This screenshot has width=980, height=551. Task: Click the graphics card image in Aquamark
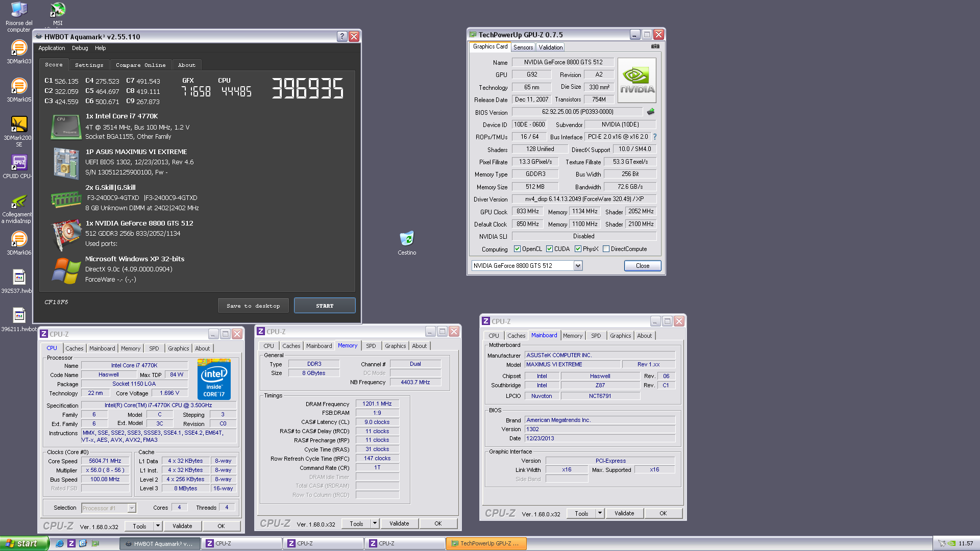[66, 235]
